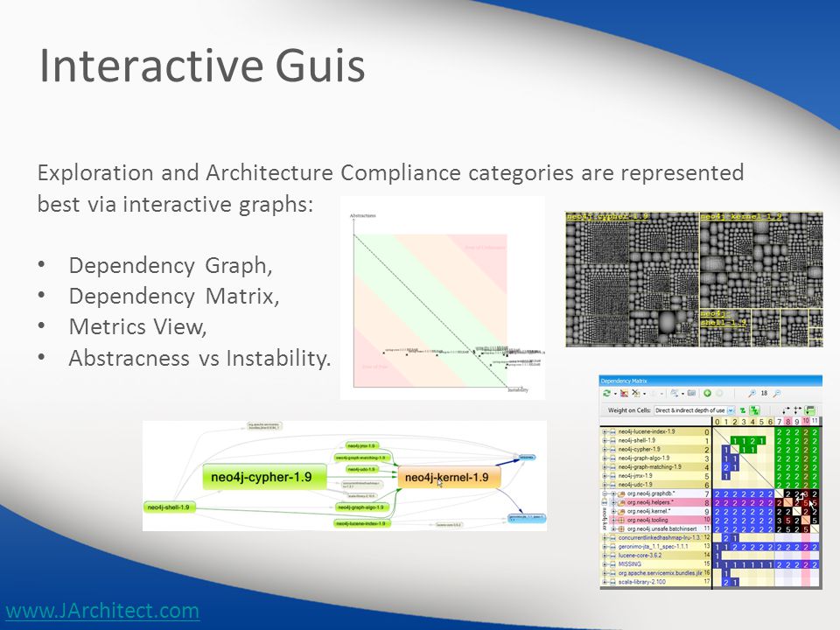Click the neo4j-cypher-1.9 graph node
Screen dimensions: 840x630
[264, 477]
